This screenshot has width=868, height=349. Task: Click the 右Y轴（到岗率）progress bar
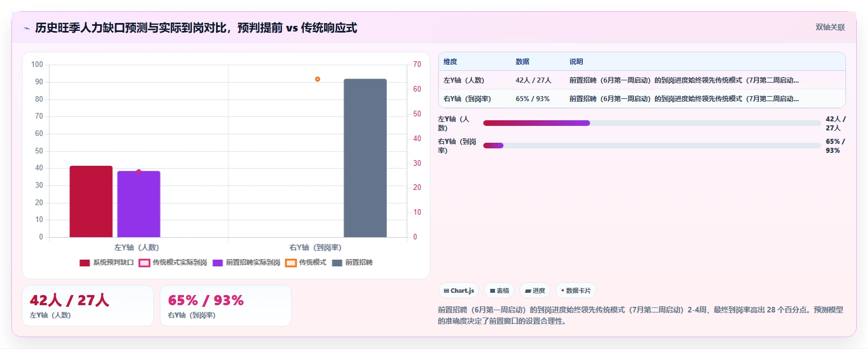point(652,146)
